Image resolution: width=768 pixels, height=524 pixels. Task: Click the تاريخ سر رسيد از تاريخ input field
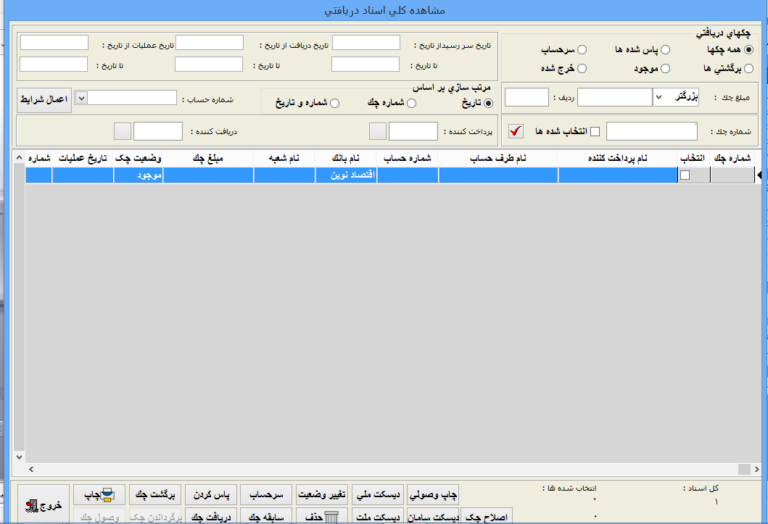[366, 43]
